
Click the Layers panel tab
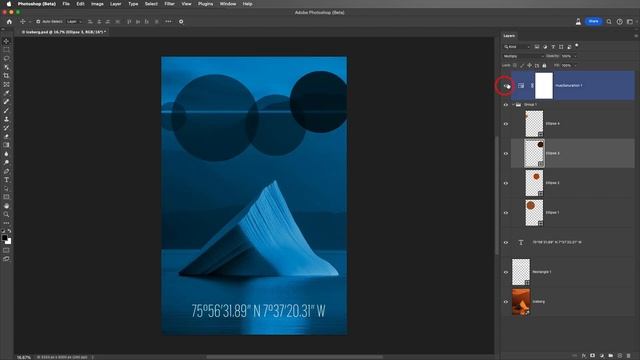point(509,36)
